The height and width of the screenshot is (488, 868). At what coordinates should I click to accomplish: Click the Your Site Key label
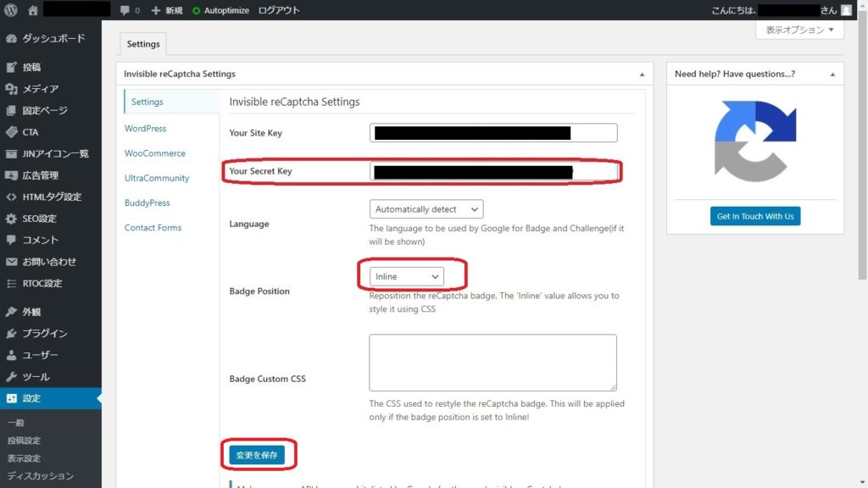[256, 133]
